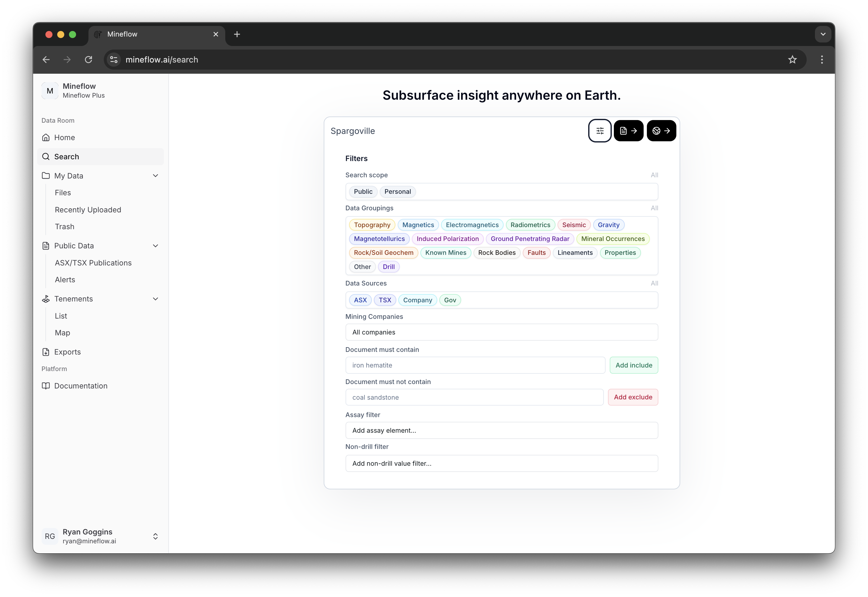
Task: Click the document search arrow button
Action: pyautogui.click(x=628, y=131)
